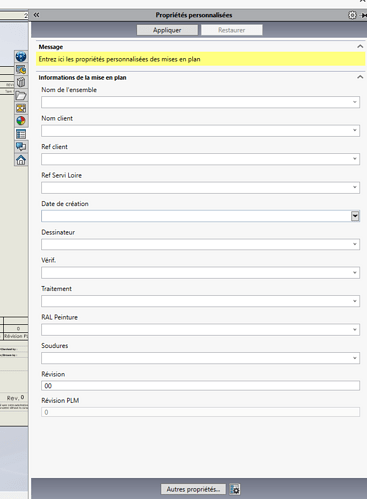Click the gear options icon in panel header

[352, 15]
